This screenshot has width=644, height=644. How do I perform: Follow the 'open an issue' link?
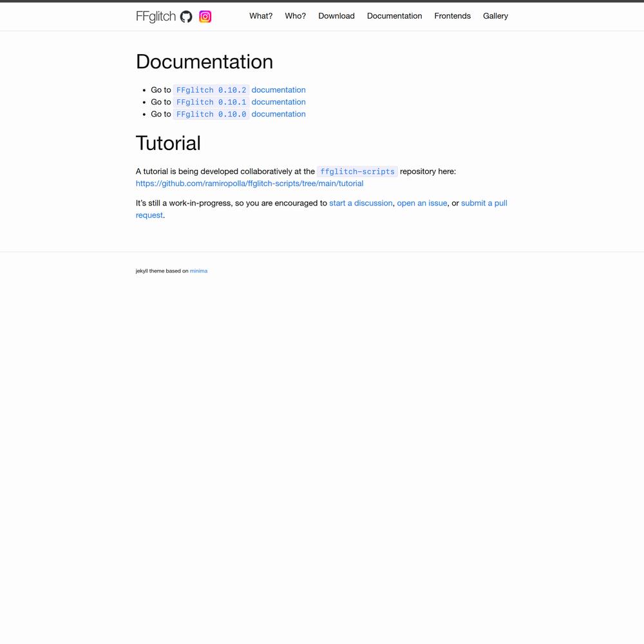click(422, 204)
